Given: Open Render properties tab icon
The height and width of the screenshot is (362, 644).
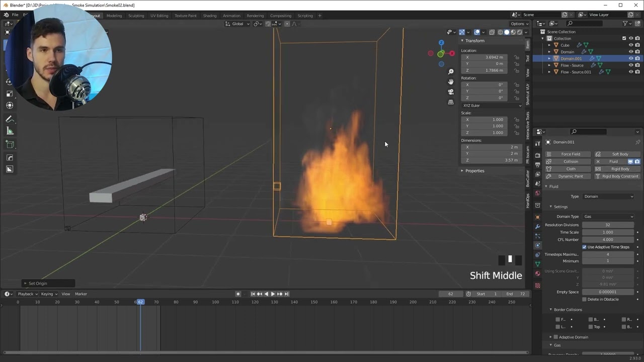Looking at the screenshot, I should pyautogui.click(x=537, y=155).
